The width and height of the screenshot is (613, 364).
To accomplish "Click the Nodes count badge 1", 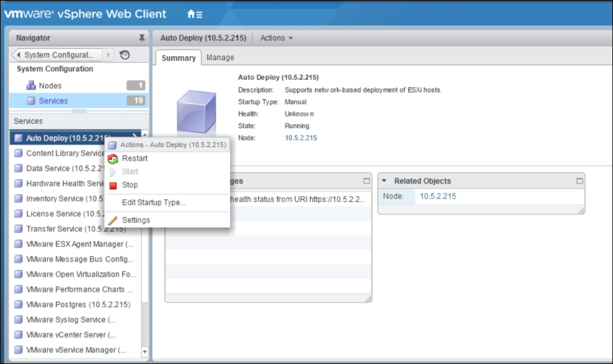I will point(135,85).
